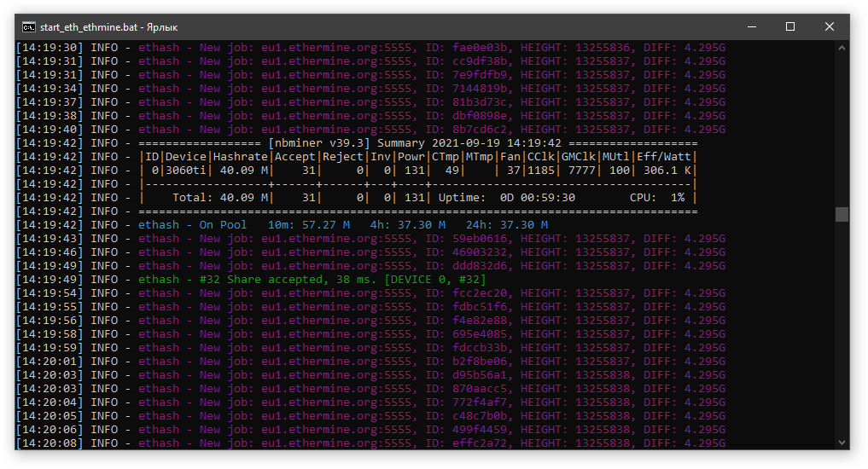Click the Uptime 0D 00:59:30 text
Screen dimensions: 868x469
tap(506, 198)
